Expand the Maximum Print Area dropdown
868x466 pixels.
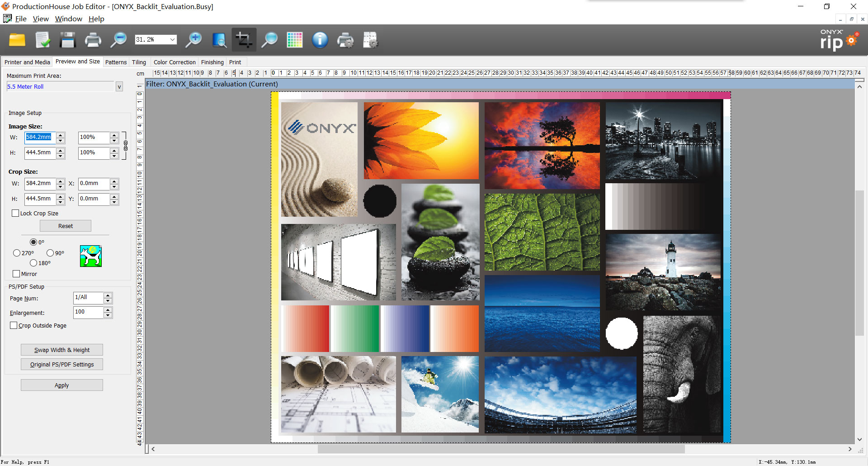coord(119,87)
